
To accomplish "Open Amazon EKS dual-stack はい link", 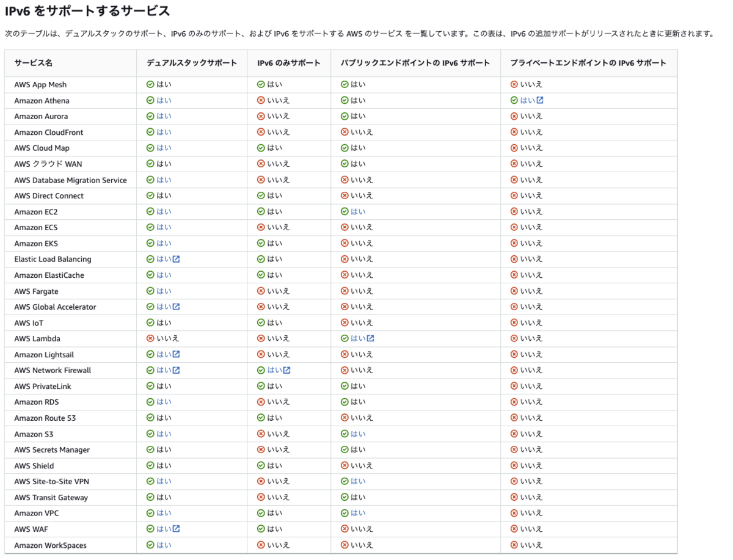I will click(x=164, y=243).
